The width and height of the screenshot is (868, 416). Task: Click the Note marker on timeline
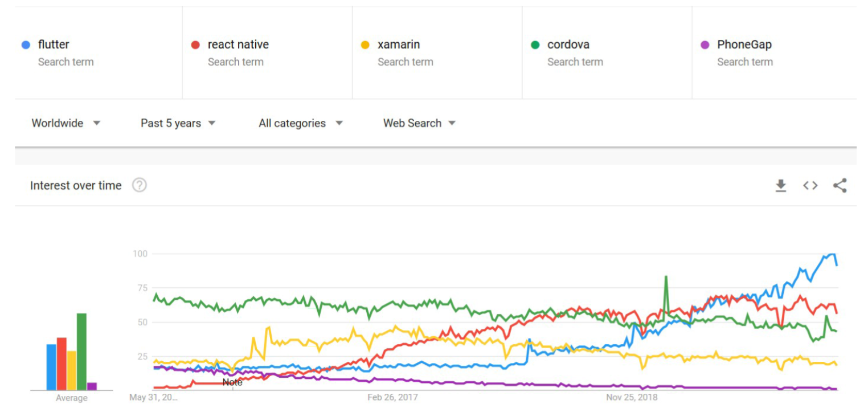(232, 382)
